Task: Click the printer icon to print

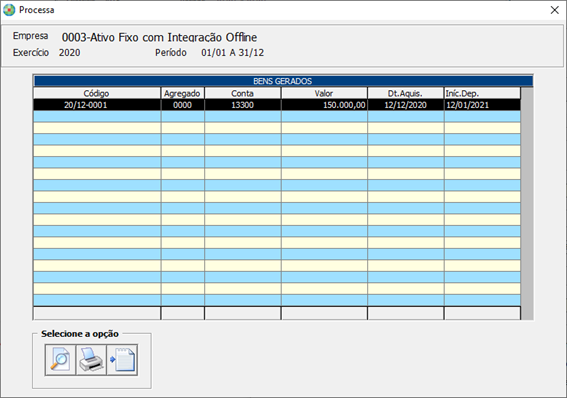Action: 91,360
